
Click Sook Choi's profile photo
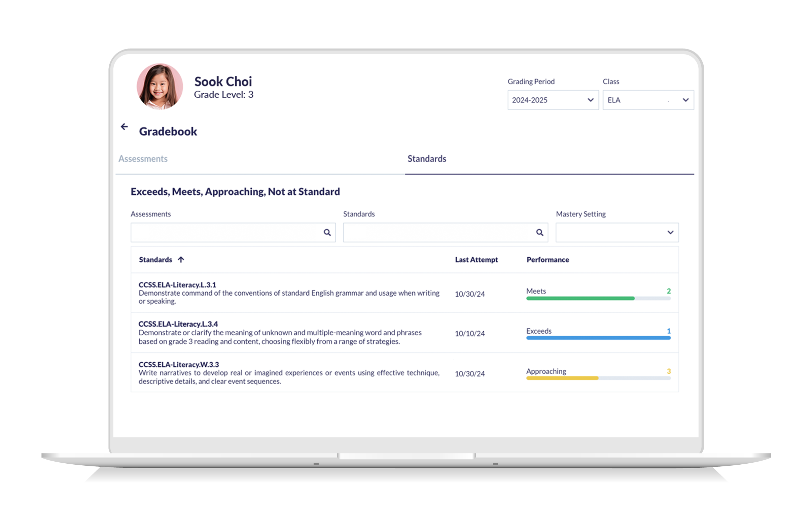160,87
